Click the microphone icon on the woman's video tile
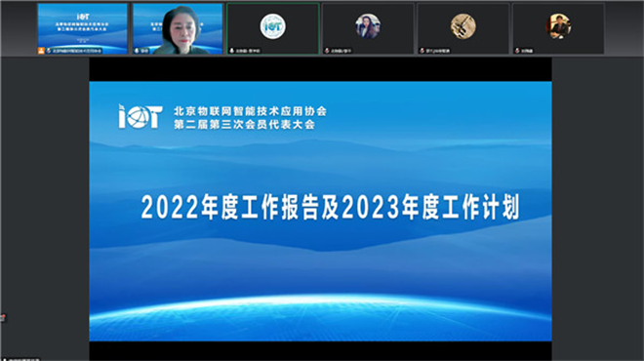Screen dimensions: 644x361 point(137,51)
